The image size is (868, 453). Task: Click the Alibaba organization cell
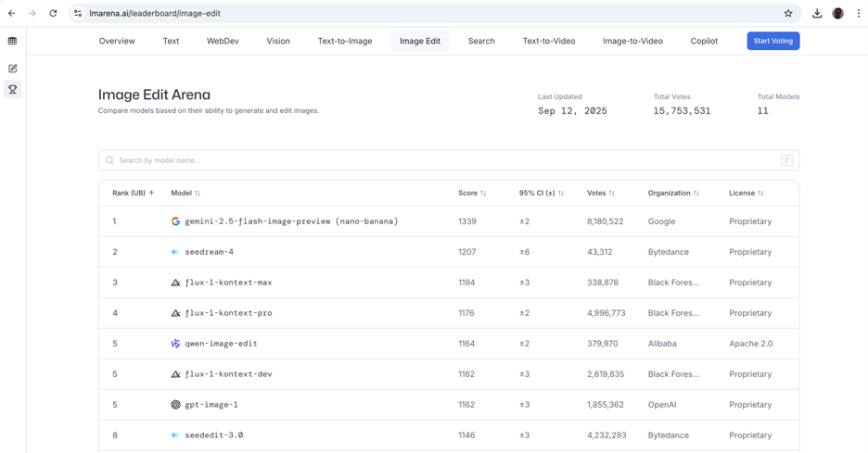[662, 344]
